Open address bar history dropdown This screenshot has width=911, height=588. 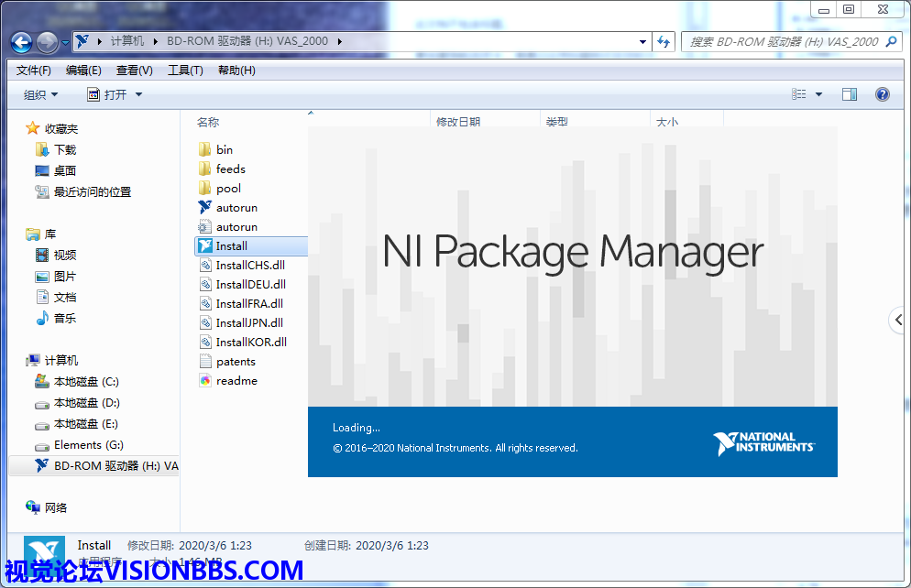(642, 41)
